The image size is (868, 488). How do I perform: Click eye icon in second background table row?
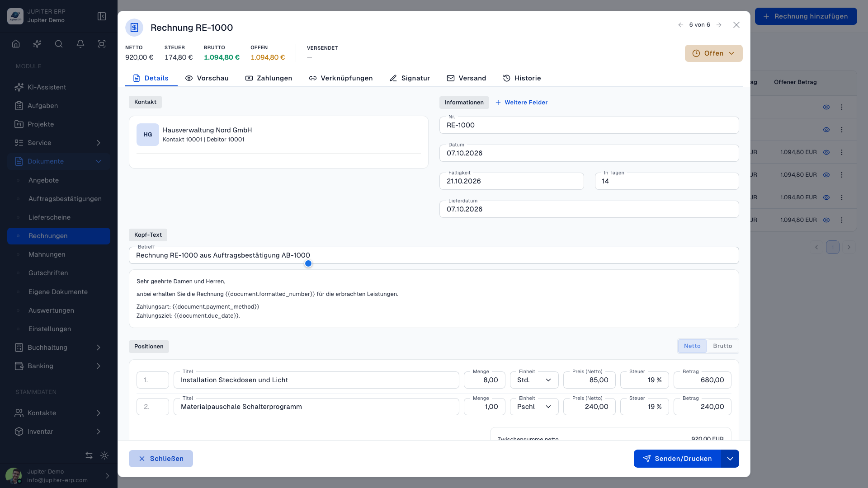(826, 130)
